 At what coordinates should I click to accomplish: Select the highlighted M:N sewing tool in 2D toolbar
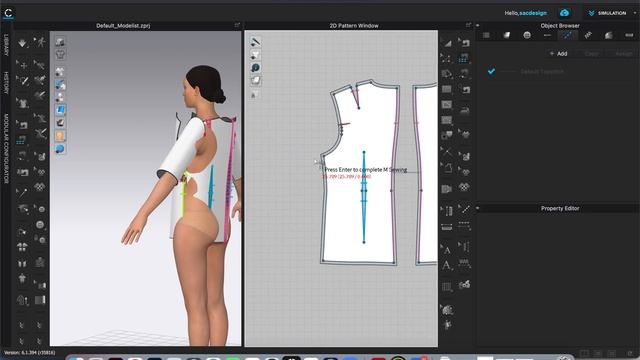[464, 58]
